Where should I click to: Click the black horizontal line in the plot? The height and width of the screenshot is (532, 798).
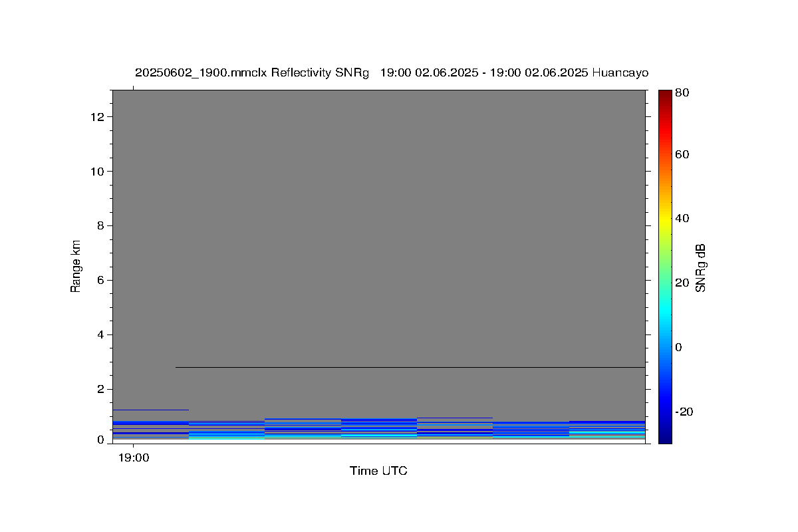point(410,367)
